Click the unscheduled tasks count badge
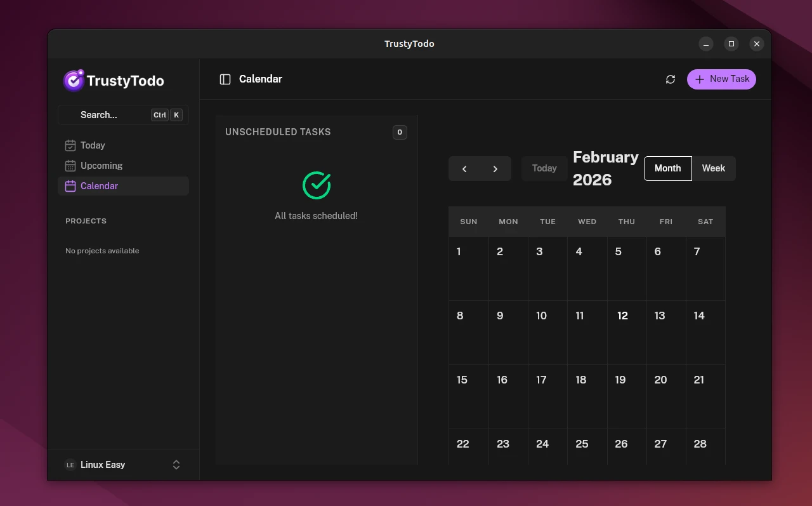This screenshot has width=812, height=506. [x=400, y=132]
